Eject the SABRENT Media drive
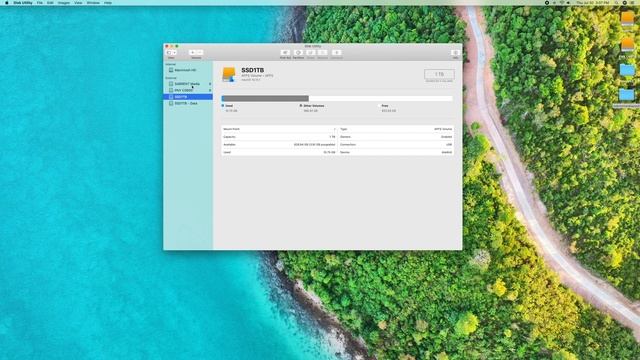The height and width of the screenshot is (360, 640). click(x=210, y=84)
